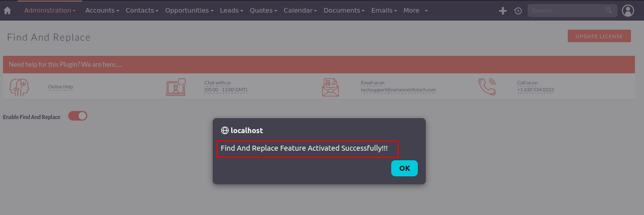Click the Online Help head icon
This screenshot has height=215, width=644.
[x=20, y=87]
